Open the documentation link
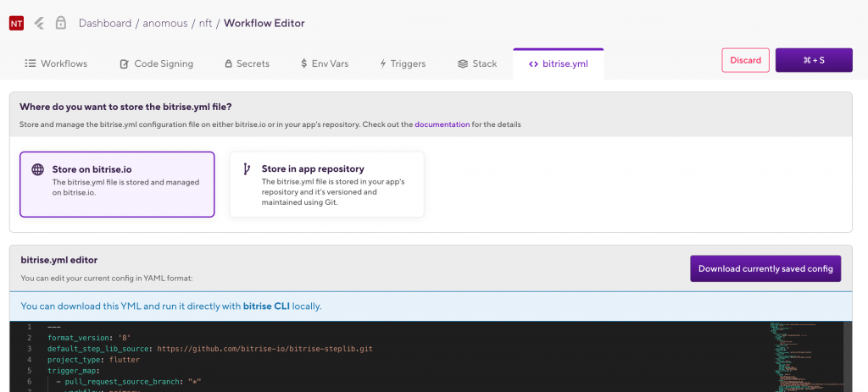This screenshot has width=868, height=392. [442, 124]
